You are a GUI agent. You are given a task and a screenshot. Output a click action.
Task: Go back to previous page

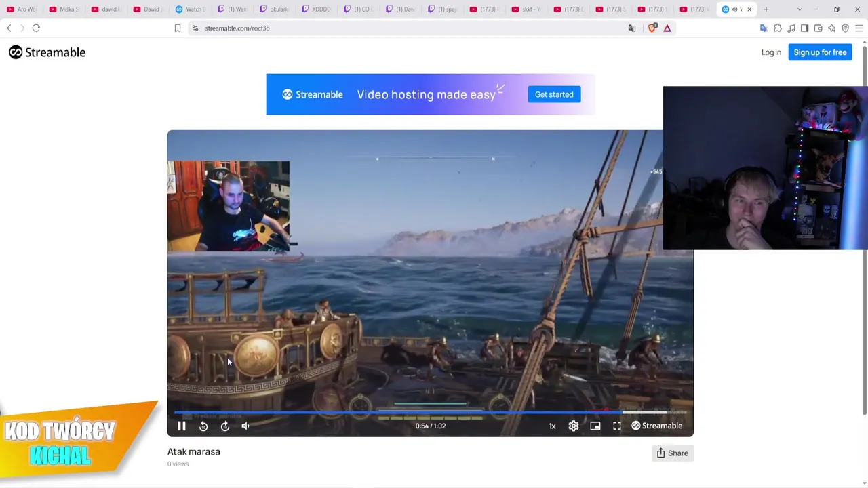(x=9, y=28)
